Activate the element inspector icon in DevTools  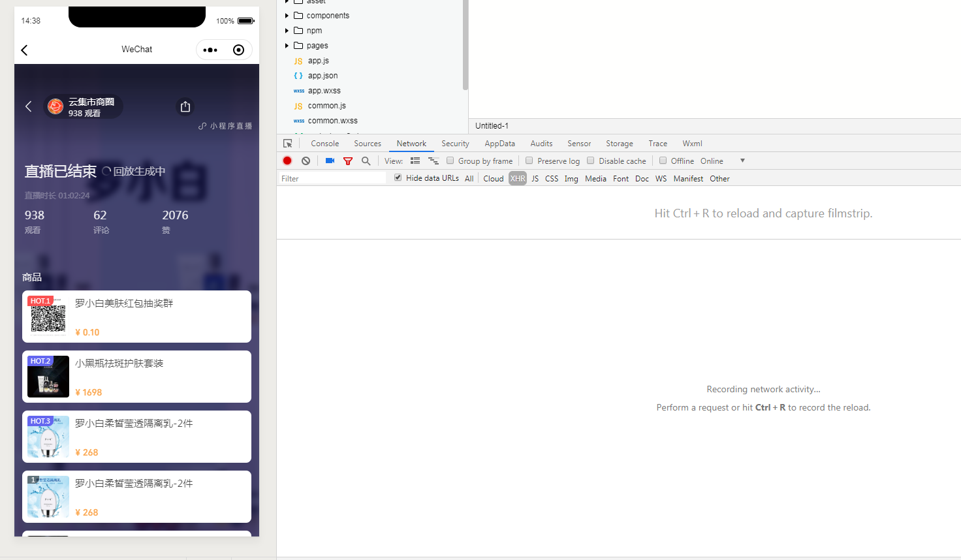pyautogui.click(x=287, y=144)
